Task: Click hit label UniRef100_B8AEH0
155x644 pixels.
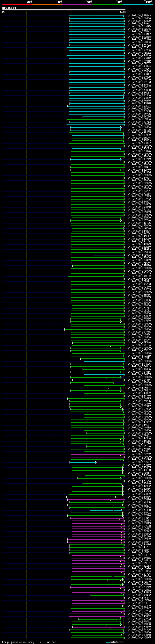Action: (139, 80)
